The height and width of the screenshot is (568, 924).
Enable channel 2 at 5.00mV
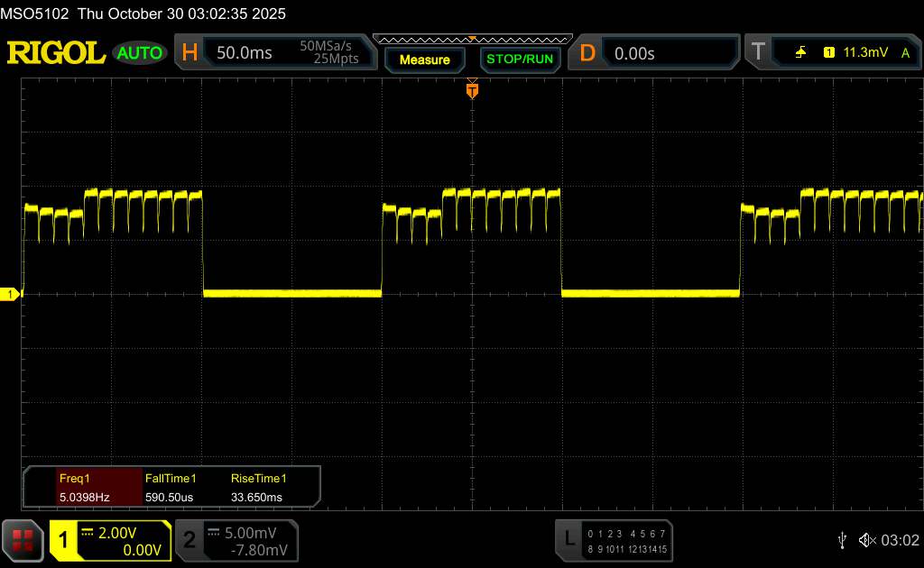pos(189,540)
